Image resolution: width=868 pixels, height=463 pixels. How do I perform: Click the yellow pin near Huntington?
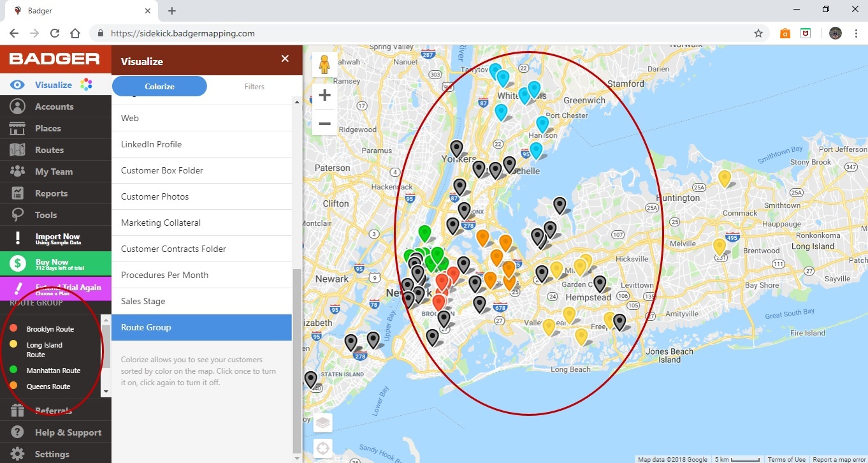724,178
